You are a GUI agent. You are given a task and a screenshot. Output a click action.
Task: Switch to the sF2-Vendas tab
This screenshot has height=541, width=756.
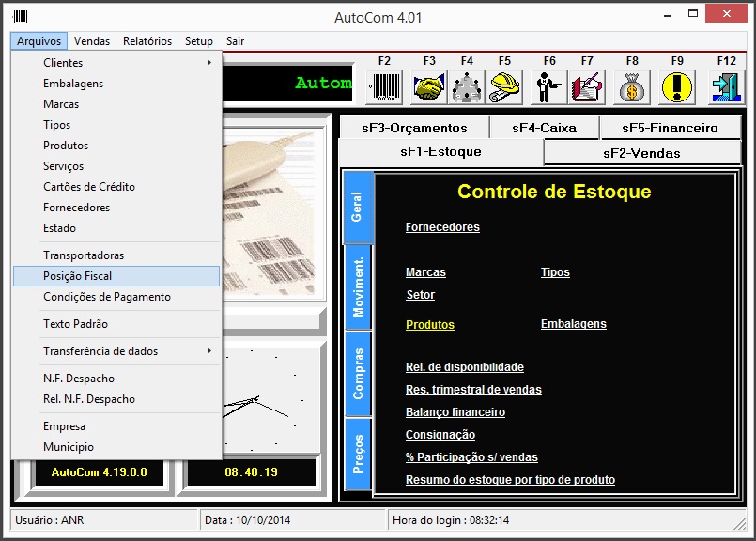coord(642,153)
